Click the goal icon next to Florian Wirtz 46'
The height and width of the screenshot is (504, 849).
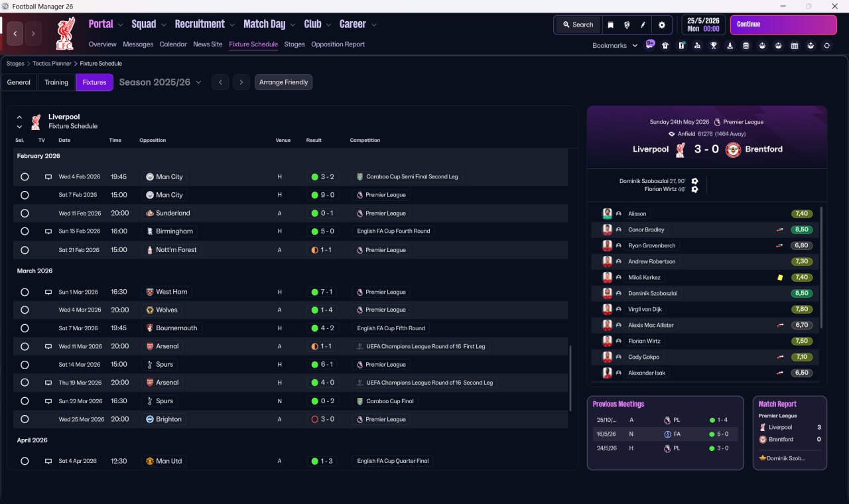tap(694, 189)
